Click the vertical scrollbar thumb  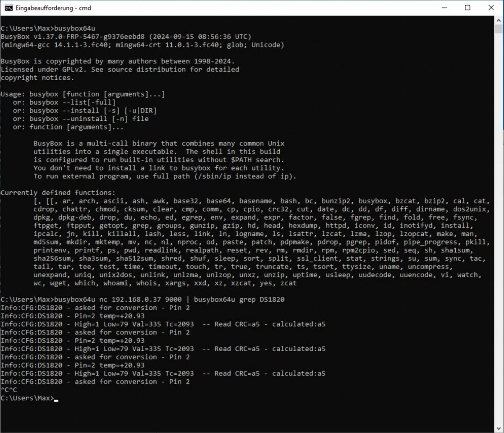tap(499, 29)
